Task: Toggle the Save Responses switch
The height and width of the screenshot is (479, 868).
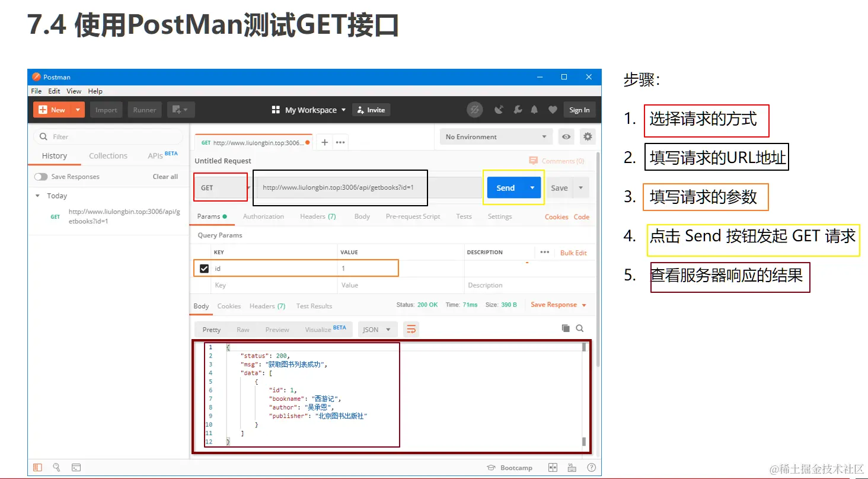Action: click(x=41, y=177)
